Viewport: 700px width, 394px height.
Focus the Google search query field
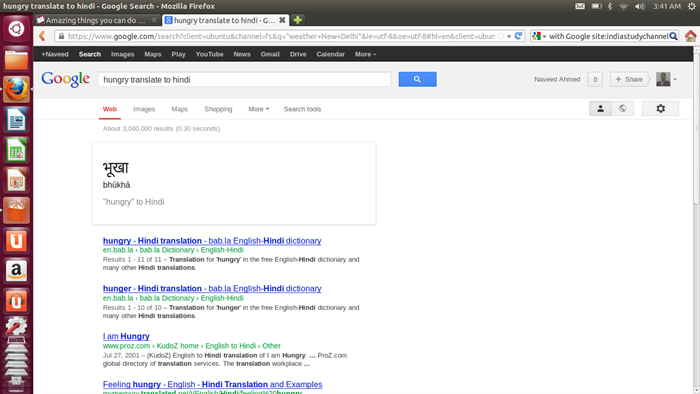[x=244, y=79]
